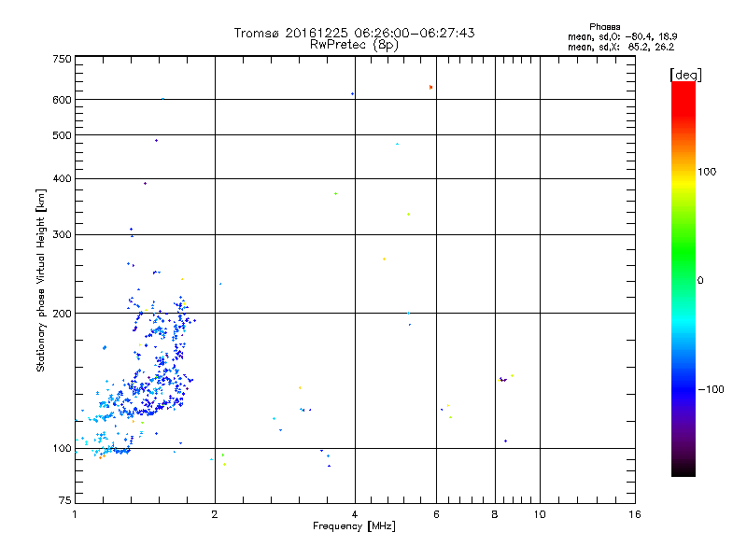Click the y-axis tick label '75'
Image resolution: width=747 pixels, height=560 pixels.
pos(65,500)
